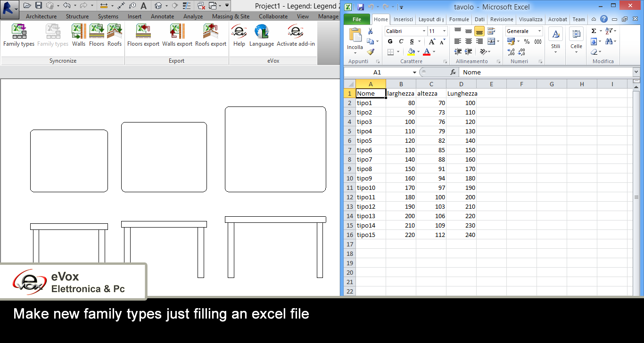The image size is (644, 343).
Task: Toggle Thin Lines in Revit toolbar
Action: tap(186, 6)
